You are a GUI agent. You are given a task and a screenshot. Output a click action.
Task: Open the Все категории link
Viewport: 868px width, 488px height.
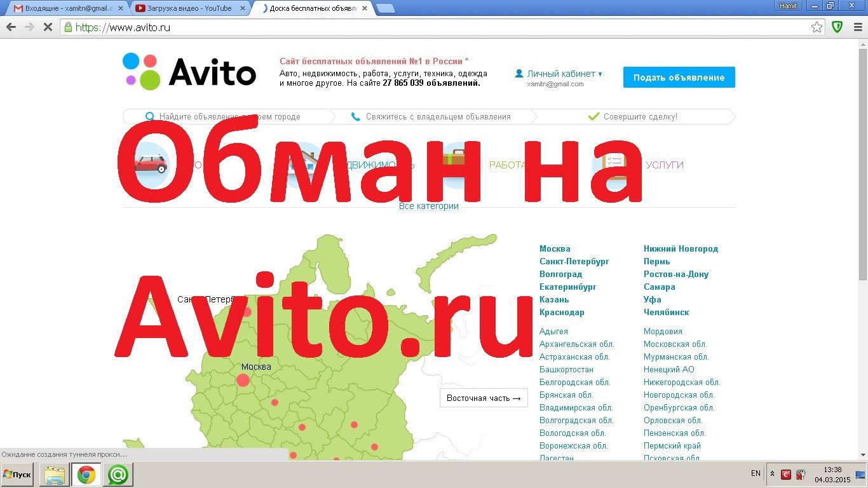click(x=428, y=206)
